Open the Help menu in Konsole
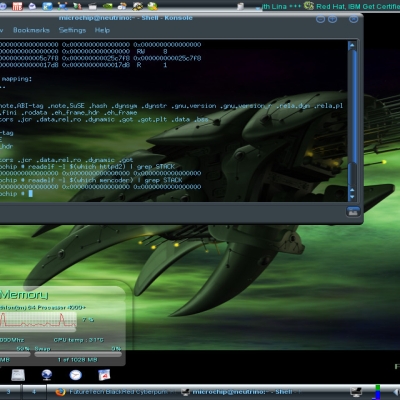The height and width of the screenshot is (400, 400). 102,30
